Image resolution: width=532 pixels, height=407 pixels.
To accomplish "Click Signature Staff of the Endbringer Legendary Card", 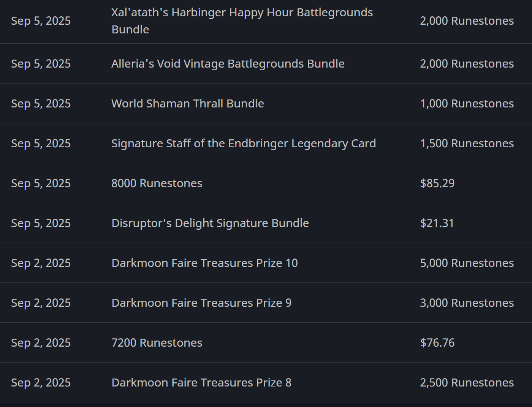I will (243, 144).
